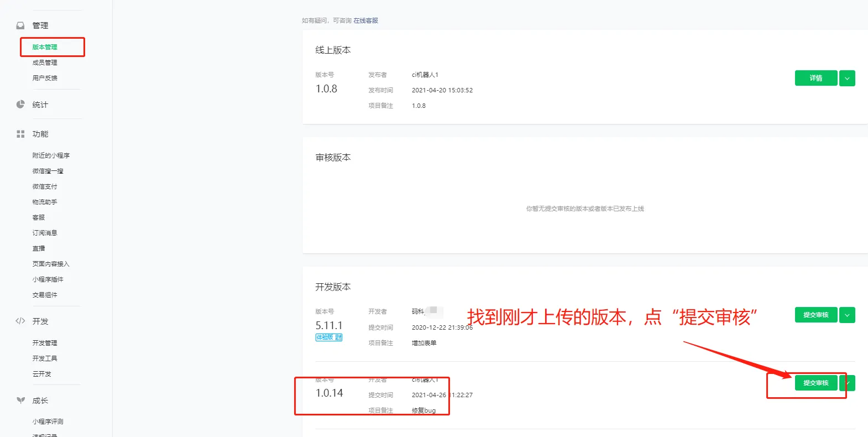Click the 详情 button for version 1.0.8

click(816, 78)
